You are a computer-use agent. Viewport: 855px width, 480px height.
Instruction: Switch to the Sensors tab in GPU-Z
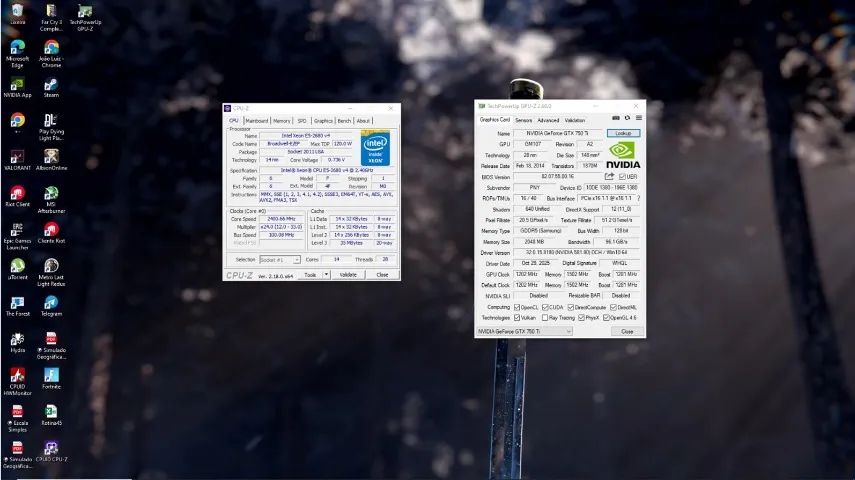(523, 120)
